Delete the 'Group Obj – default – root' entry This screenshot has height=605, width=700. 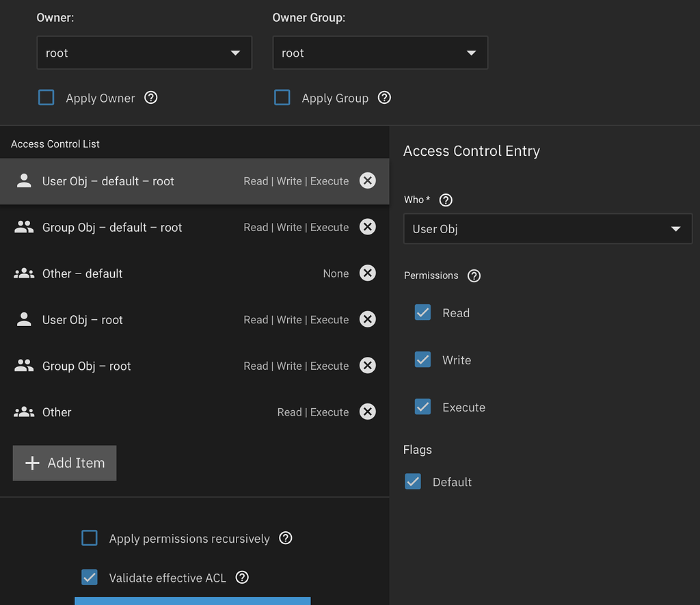click(368, 227)
